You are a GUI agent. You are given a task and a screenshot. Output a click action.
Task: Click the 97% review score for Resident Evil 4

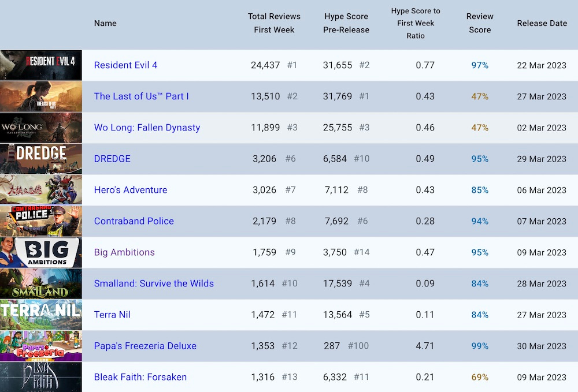pos(479,65)
